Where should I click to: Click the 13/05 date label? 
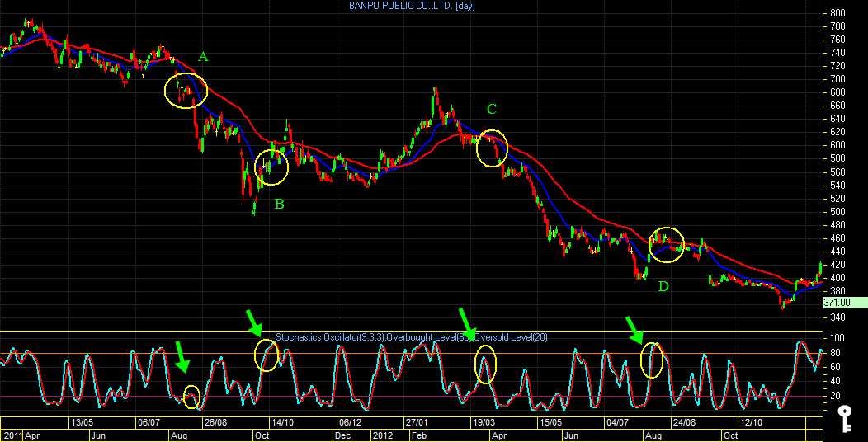tap(81, 423)
